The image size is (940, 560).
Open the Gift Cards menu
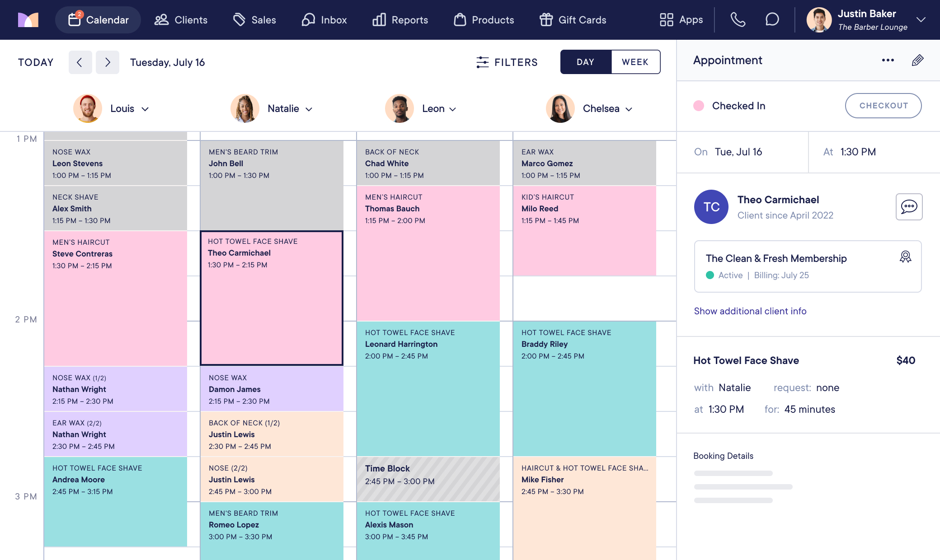point(573,20)
